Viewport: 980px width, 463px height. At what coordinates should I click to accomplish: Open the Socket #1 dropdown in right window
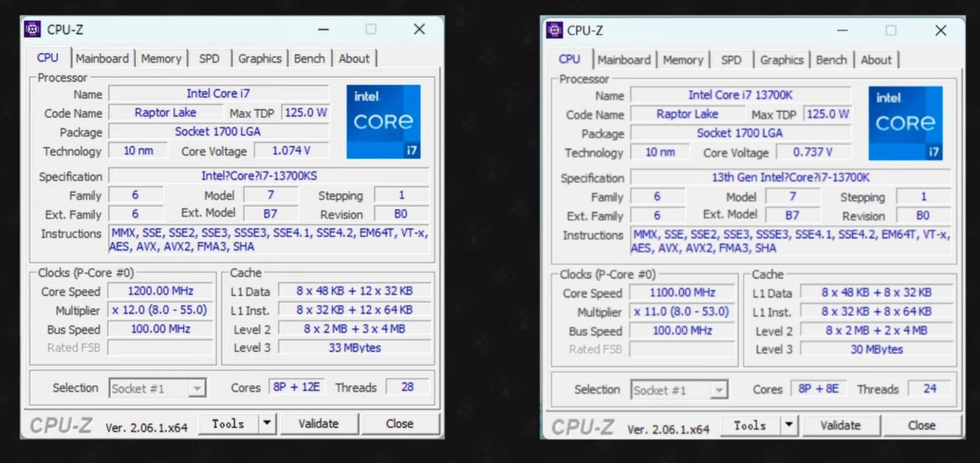pyautogui.click(x=720, y=389)
